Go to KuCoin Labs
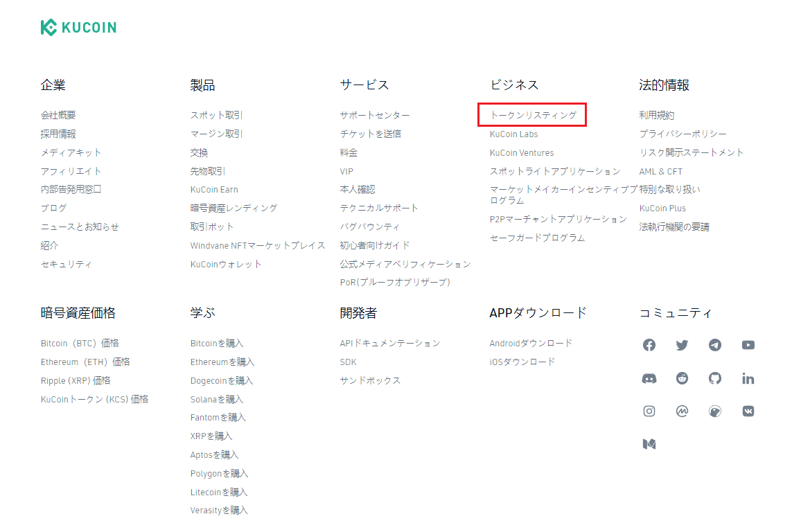This screenshot has height=532, width=801. (x=513, y=134)
